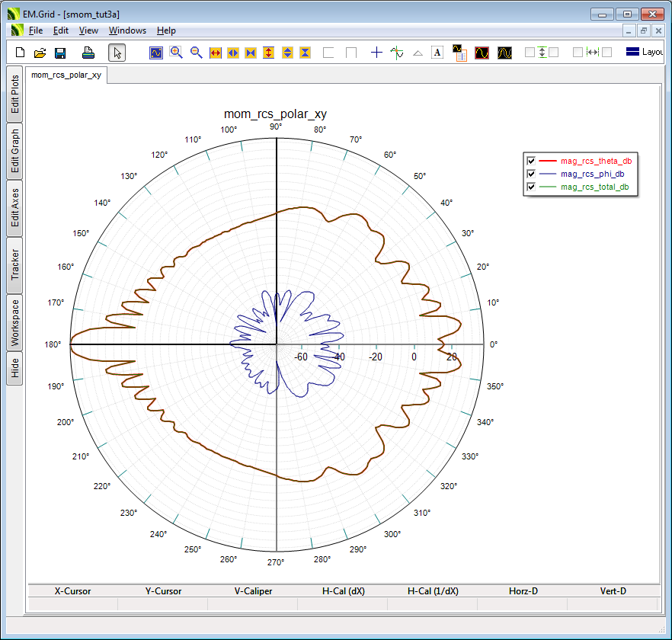Hide the mag_rcs_total_db trace
Screen dimensions: 672x640
click(531, 187)
